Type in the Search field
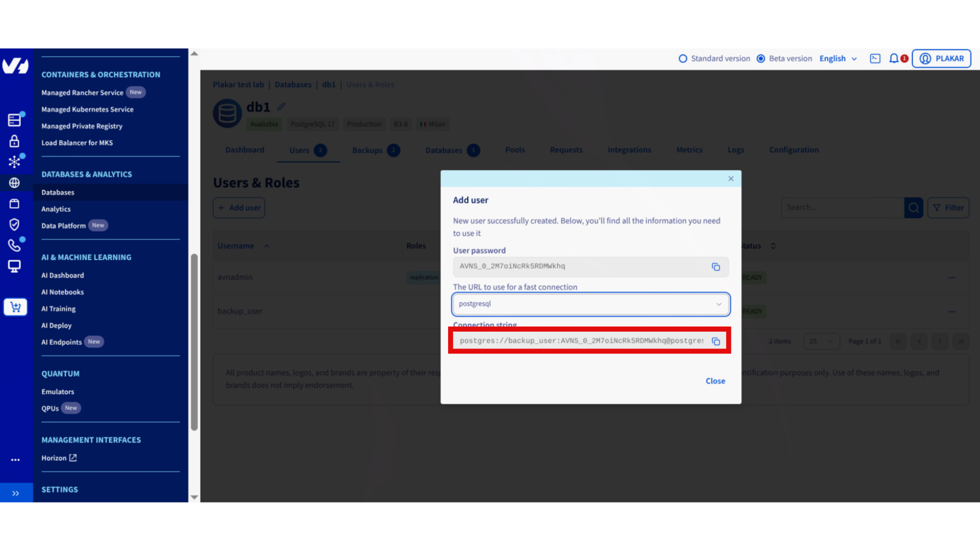 [x=842, y=207]
